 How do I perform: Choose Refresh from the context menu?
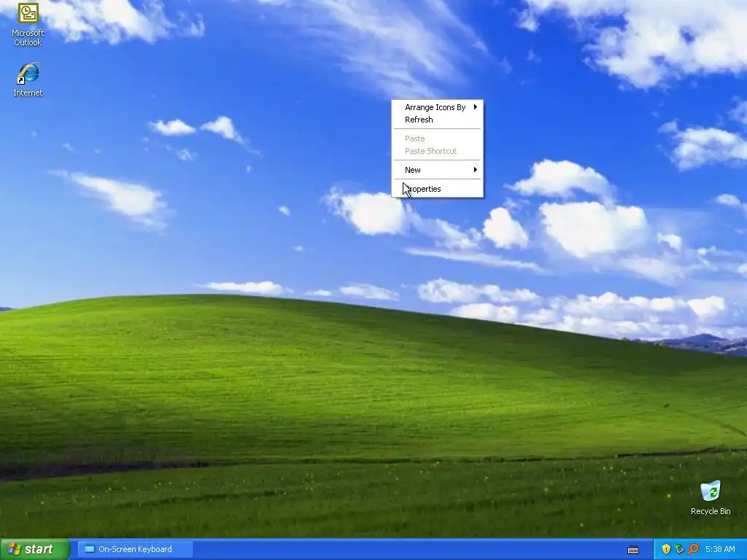438,120
